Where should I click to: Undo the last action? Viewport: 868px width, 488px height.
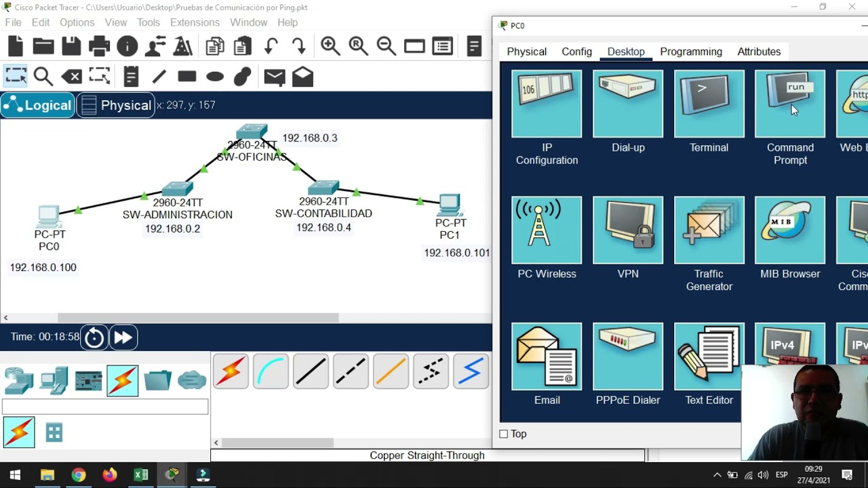[271, 46]
